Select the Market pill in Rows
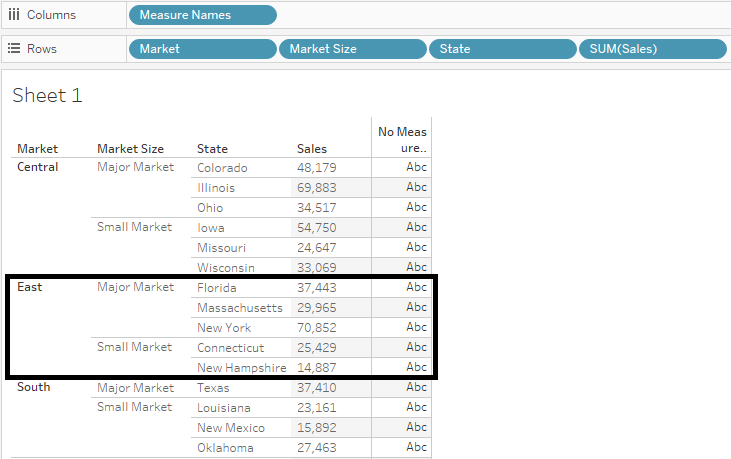731x459 pixels. coord(202,49)
